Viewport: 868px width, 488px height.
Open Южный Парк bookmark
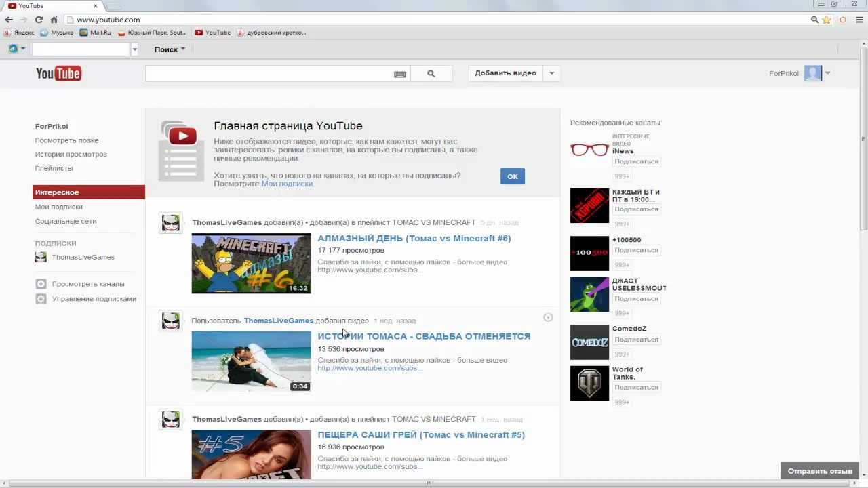click(153, 33)
